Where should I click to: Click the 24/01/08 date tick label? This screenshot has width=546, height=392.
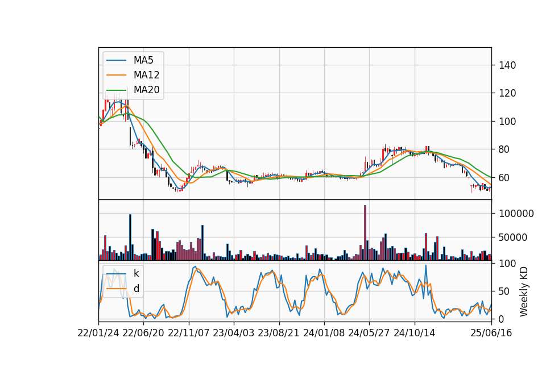(x=324, y=333)
